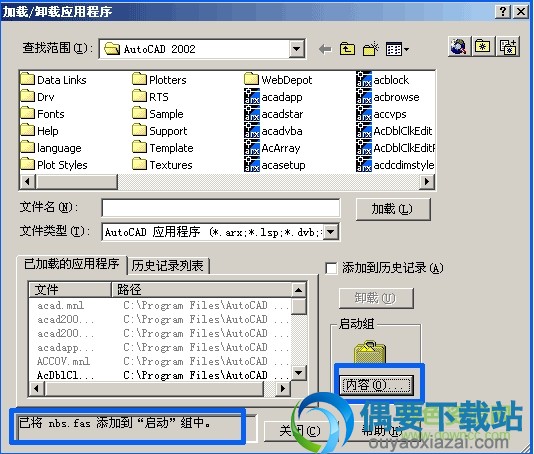
Task: Expand the 查找范围 AutoCAD 2002 dropdown
Action: point(296,49)
